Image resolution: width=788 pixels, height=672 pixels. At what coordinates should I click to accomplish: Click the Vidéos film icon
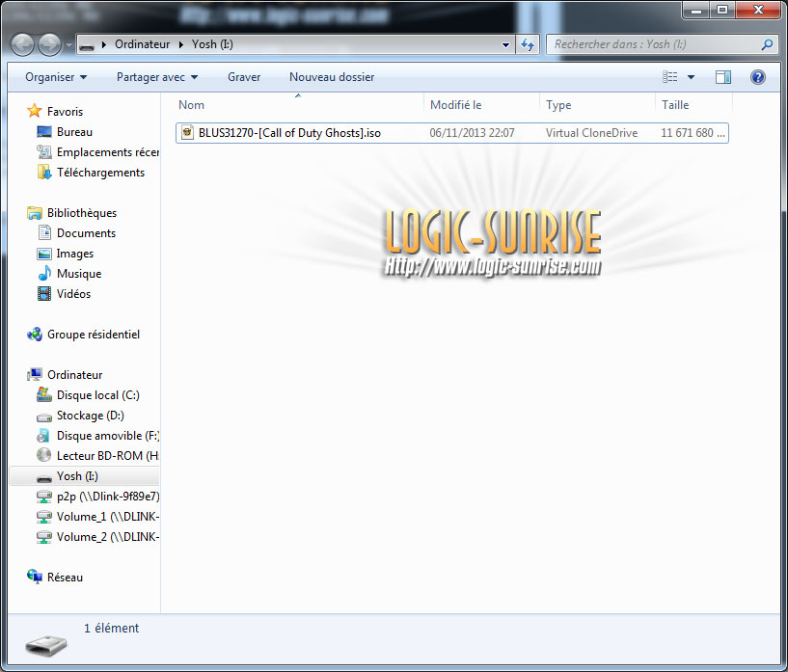coord(44,294)
